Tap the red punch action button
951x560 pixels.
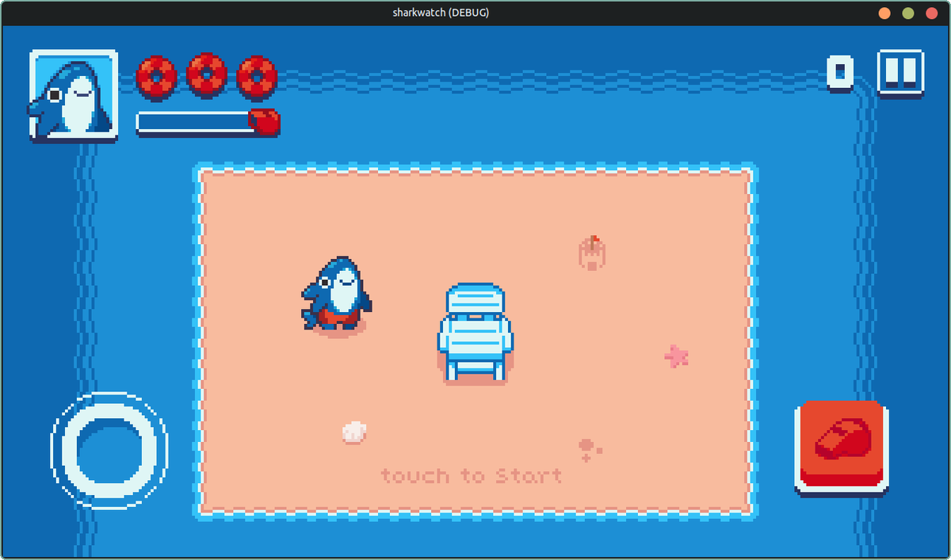click(841, 447)
